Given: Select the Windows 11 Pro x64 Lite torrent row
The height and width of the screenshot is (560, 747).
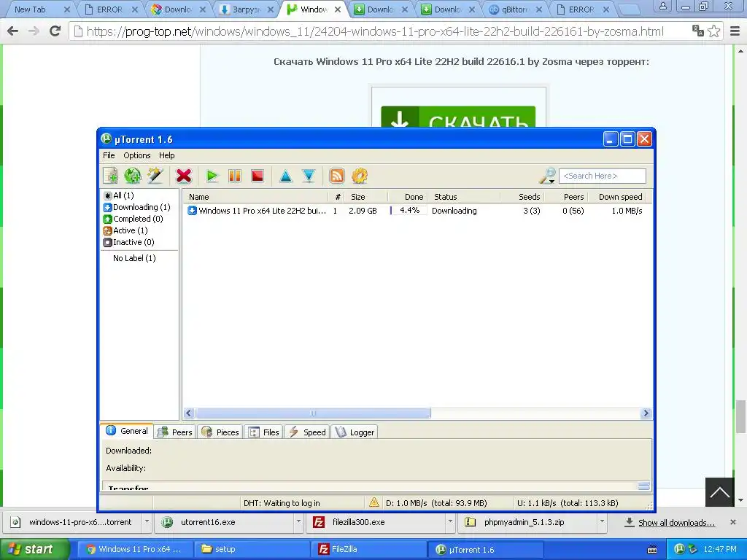Looking at the screenshot, I should point(417,211).
